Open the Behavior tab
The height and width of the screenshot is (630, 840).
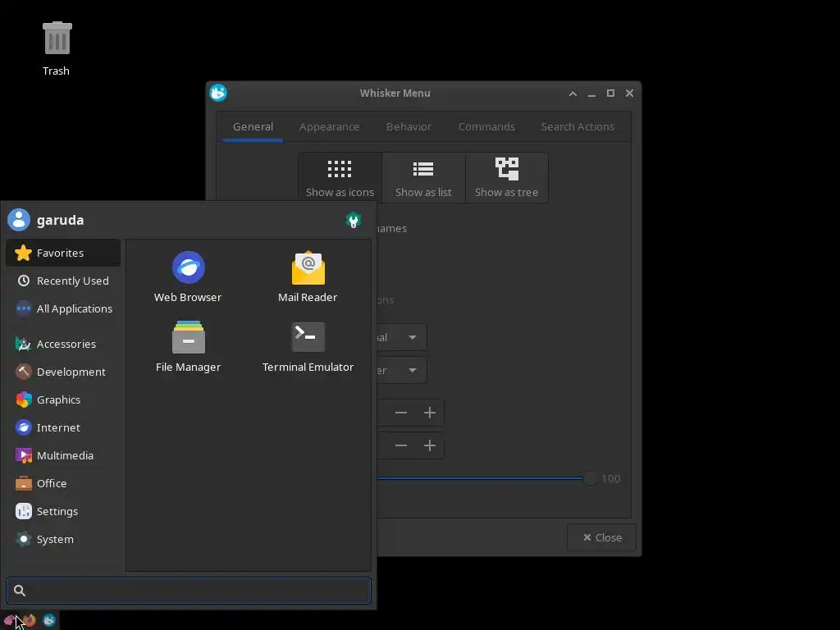tap(409, 127)
